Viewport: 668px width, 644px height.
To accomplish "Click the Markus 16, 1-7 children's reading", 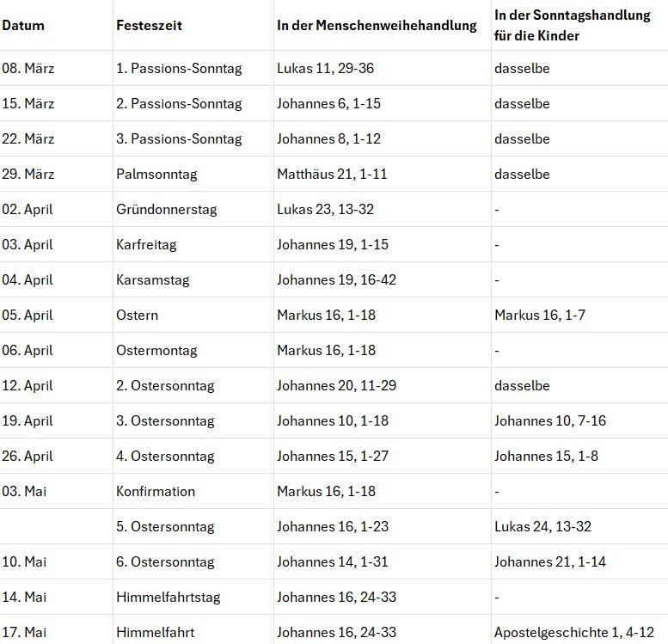I will tap(542, 315).
